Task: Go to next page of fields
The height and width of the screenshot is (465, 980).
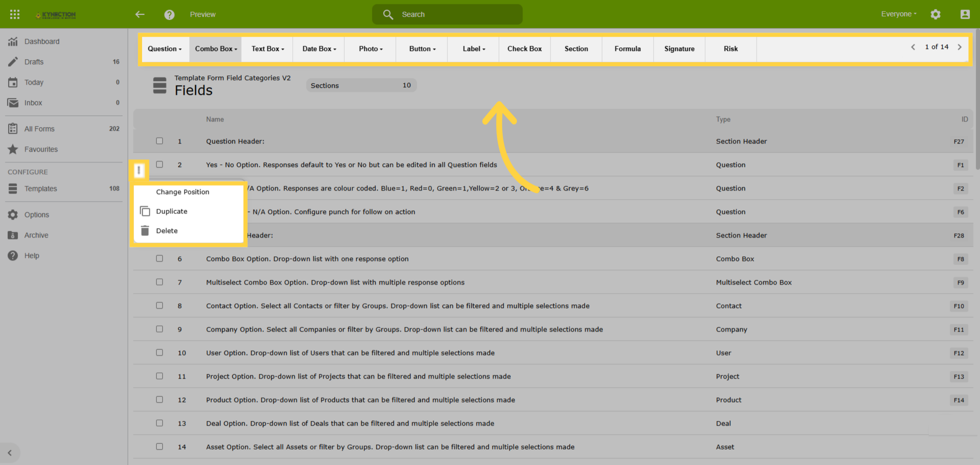Action: pyautogui.click(x=960, y=47)
